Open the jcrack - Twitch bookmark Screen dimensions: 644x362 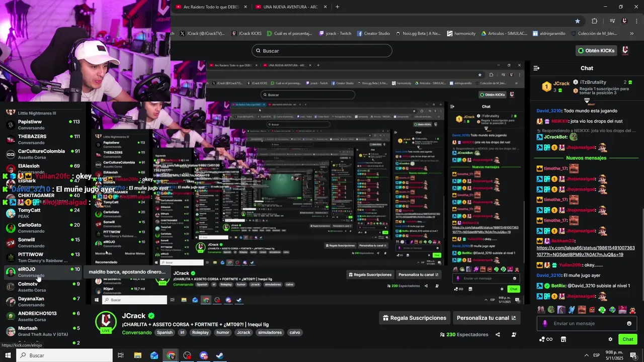pyautogui.click(x=335, y=34)
